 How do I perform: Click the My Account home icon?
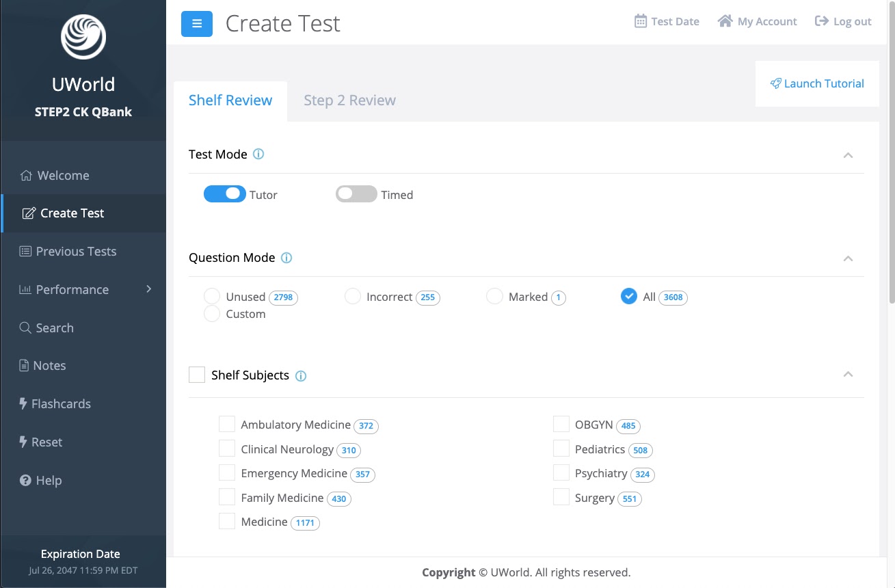click(725, 21)
